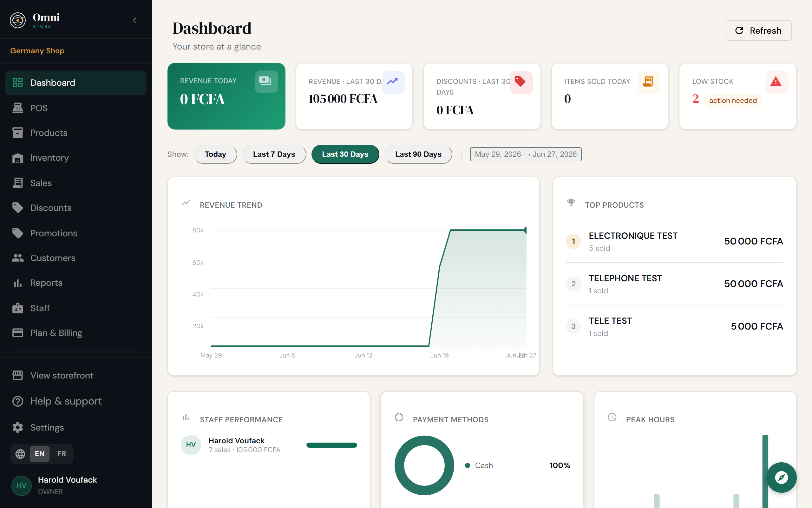Image resolution: width=812 pixels, height=508 pixels.
Task: Click the Peak Hours clock icon
Action: point(612,417)
